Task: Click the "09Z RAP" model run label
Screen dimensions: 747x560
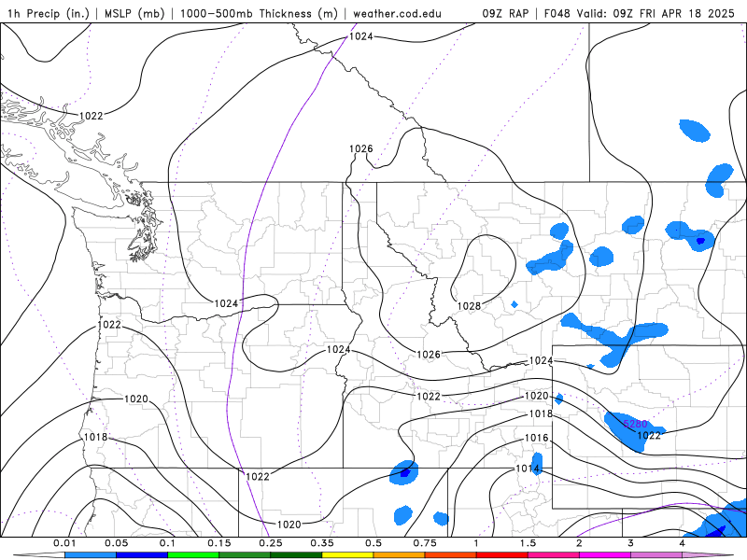Action: (505, 13)
